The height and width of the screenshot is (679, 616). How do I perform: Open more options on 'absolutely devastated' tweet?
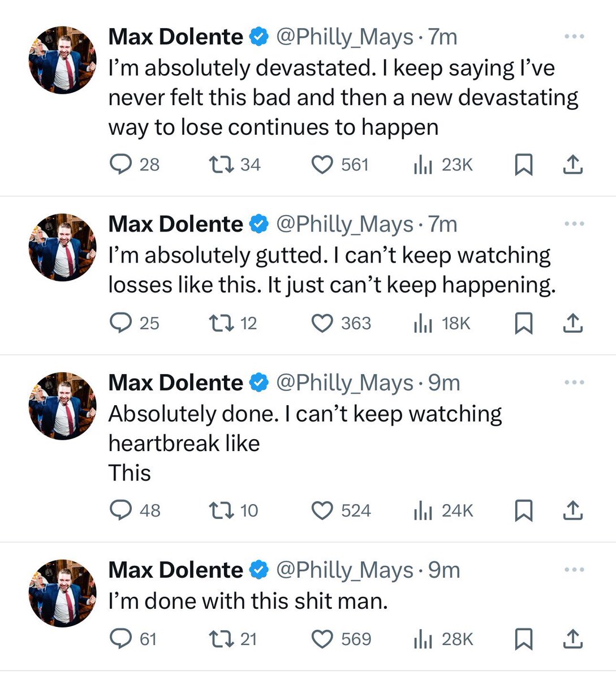(574, 37)
